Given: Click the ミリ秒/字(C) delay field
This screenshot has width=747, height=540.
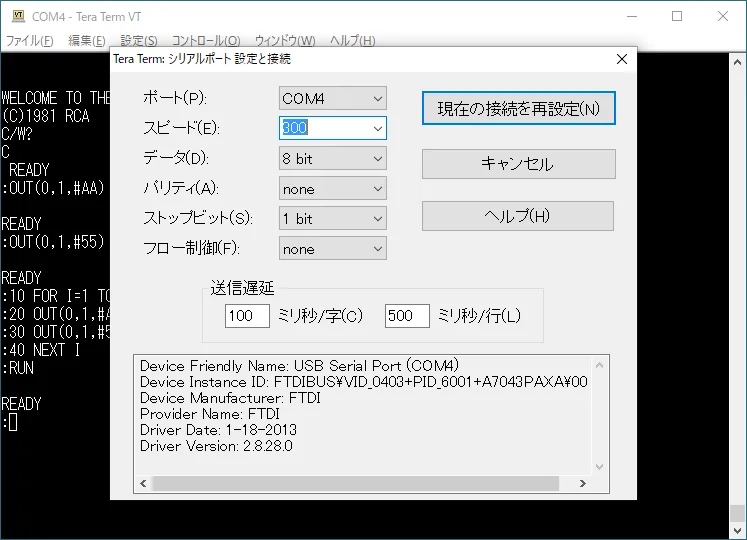Looking at the screenshot, I should pos(247,316).
